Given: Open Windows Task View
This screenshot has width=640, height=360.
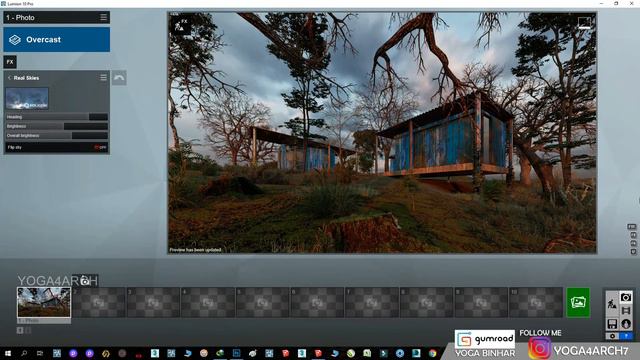Looking at the screenshot, I should tap(40, 353).
